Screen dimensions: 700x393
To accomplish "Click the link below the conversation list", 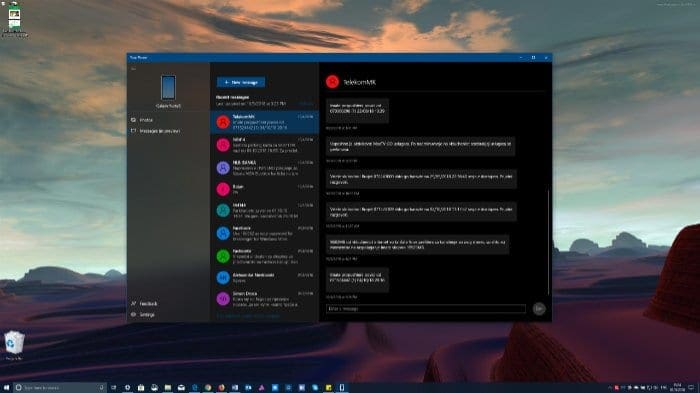I will [x=248, y=316].
